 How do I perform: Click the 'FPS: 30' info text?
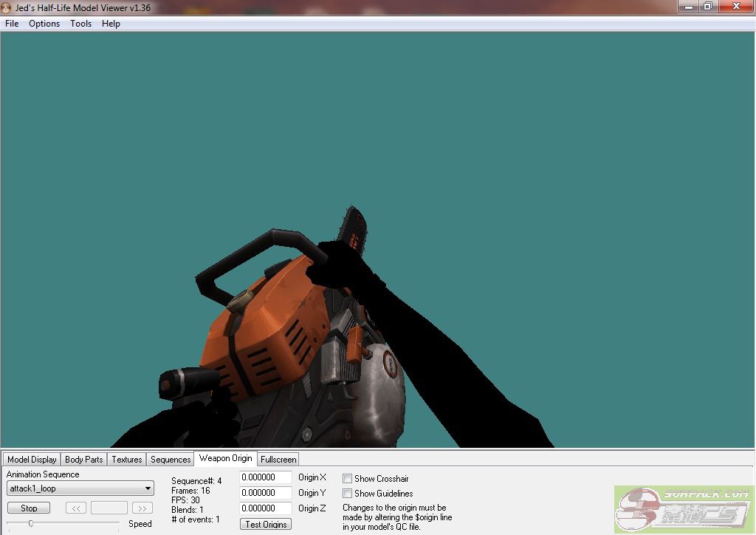[185, 500]
